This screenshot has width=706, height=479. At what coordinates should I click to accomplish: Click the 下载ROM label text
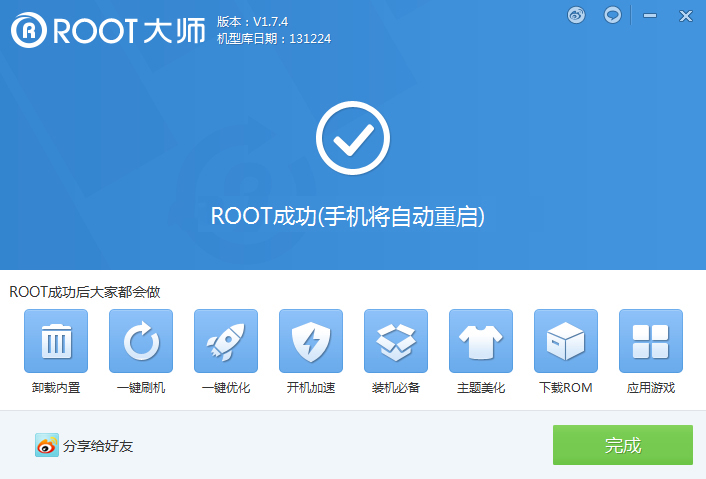(566, 388)
